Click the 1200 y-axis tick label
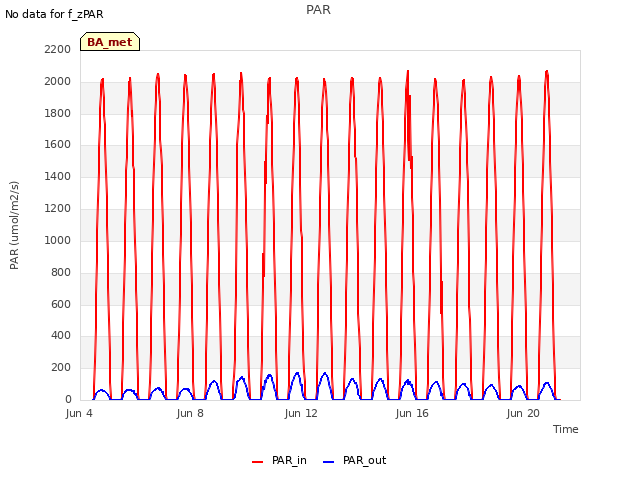The height and width of the screenshot is (480, 640). [x=58, y=208]
